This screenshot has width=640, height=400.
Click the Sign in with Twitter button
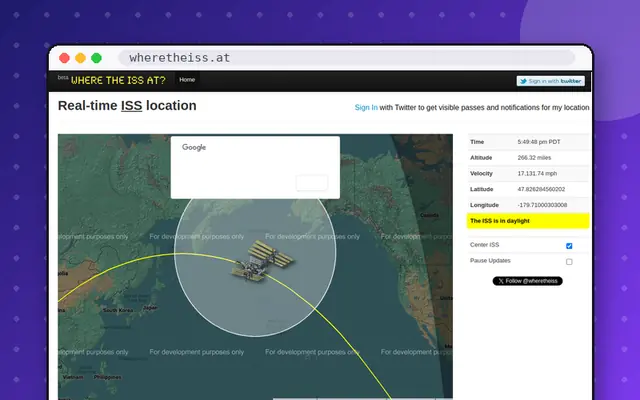(551, 81)
